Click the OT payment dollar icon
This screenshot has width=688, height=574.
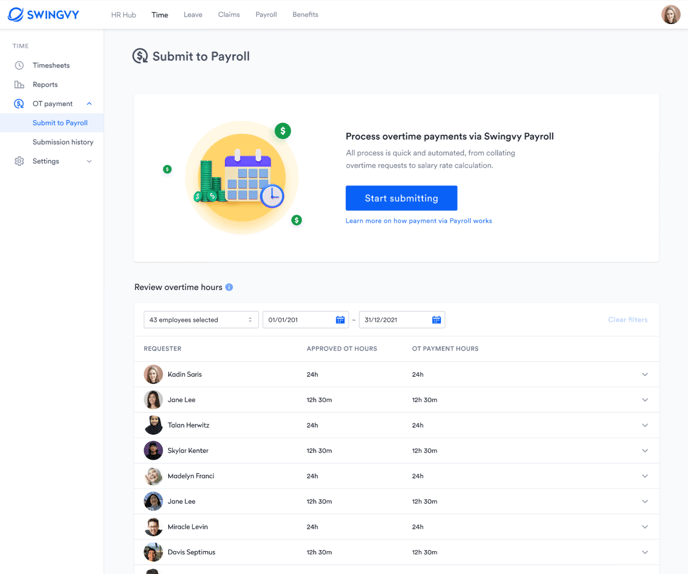point(19,104)
